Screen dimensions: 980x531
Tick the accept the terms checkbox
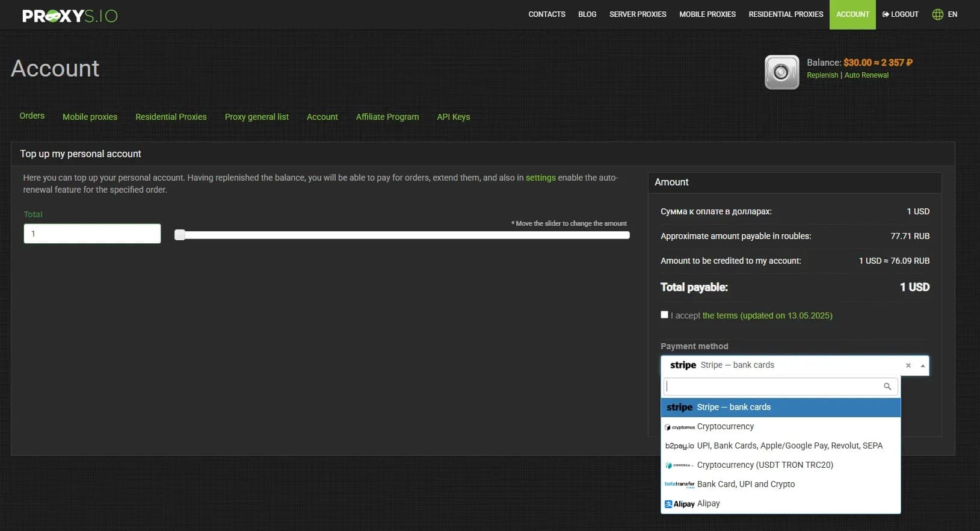pyautogui.click(x=664, y=315)
